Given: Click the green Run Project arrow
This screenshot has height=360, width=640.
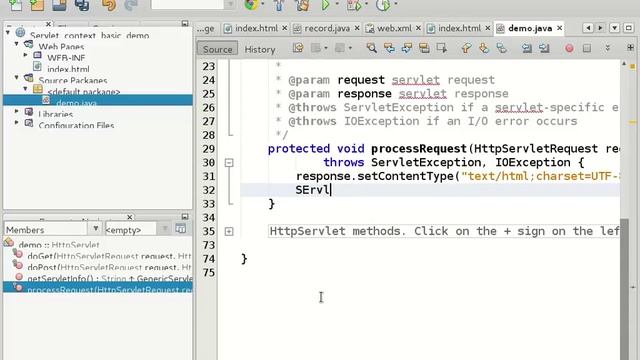Looking at the screenshot, I should pyautogui.click(x=325, y=5).
